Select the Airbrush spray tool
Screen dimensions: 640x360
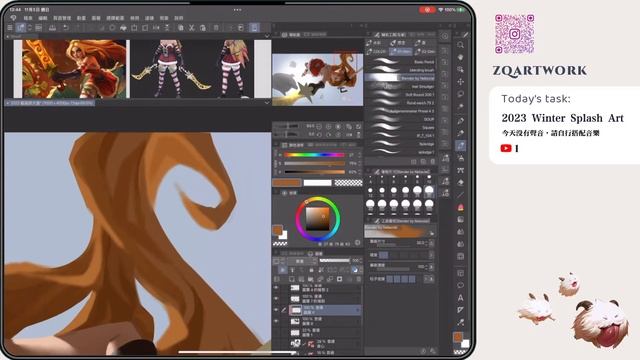tap(460, 158)
